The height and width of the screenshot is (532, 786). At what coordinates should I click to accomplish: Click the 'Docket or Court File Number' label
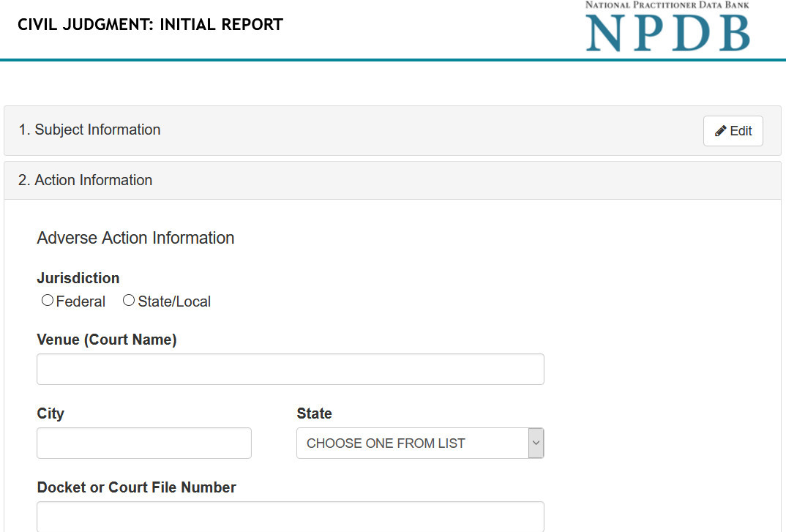tap(136, 487)
